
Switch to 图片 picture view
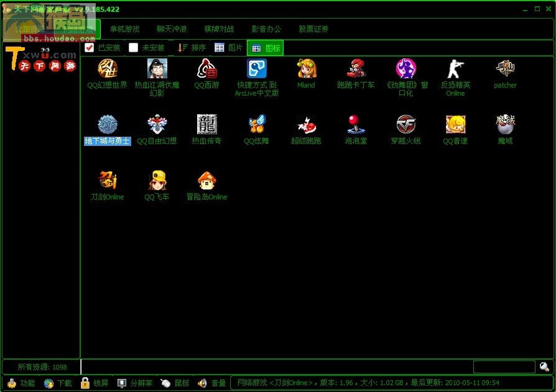[229, 48]
